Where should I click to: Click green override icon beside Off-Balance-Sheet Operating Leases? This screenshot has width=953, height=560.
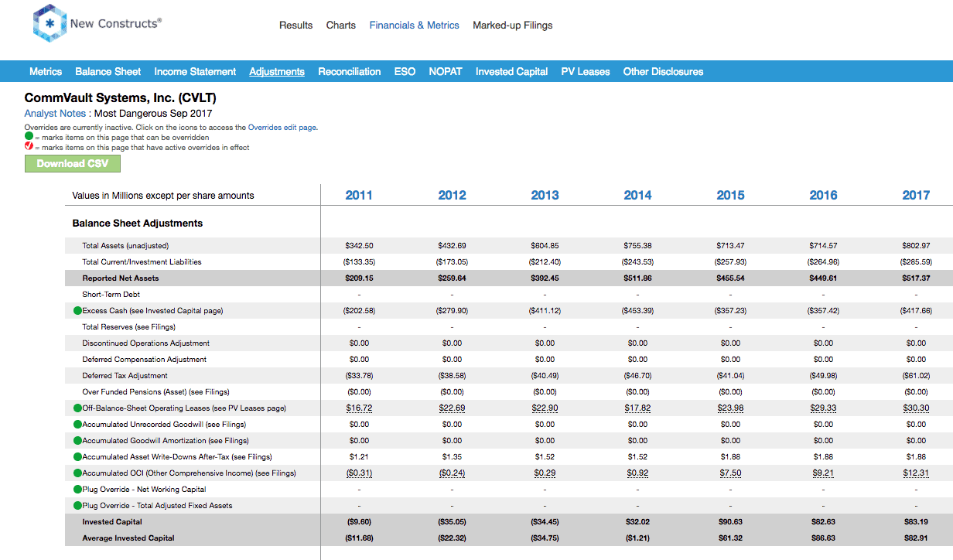click(x=77, y=408)
